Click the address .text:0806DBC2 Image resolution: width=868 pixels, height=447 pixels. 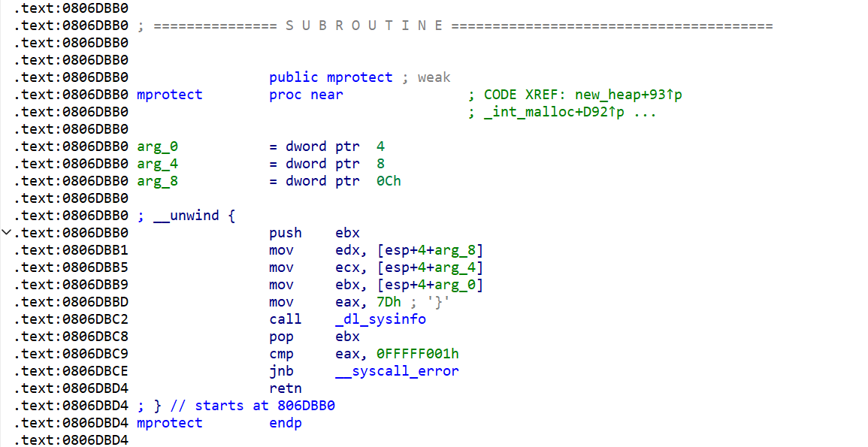[x=71, y=319]
